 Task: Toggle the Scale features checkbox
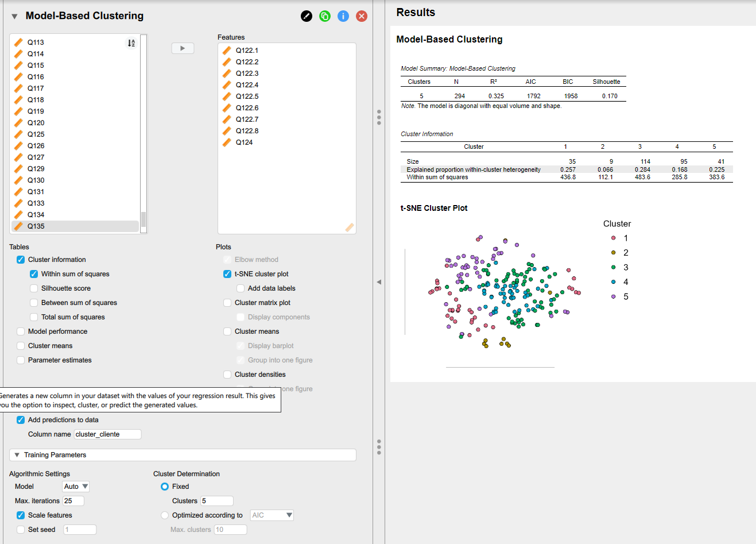click(x=21, y=515)
